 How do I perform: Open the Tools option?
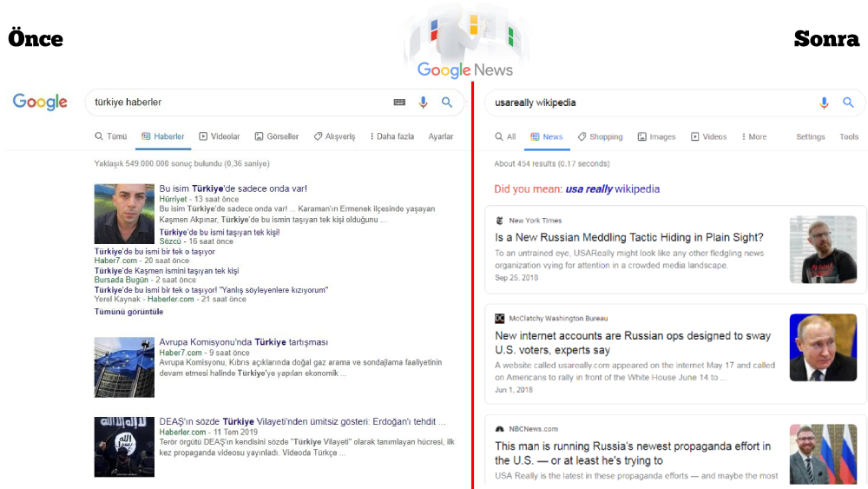click(849, 136)
